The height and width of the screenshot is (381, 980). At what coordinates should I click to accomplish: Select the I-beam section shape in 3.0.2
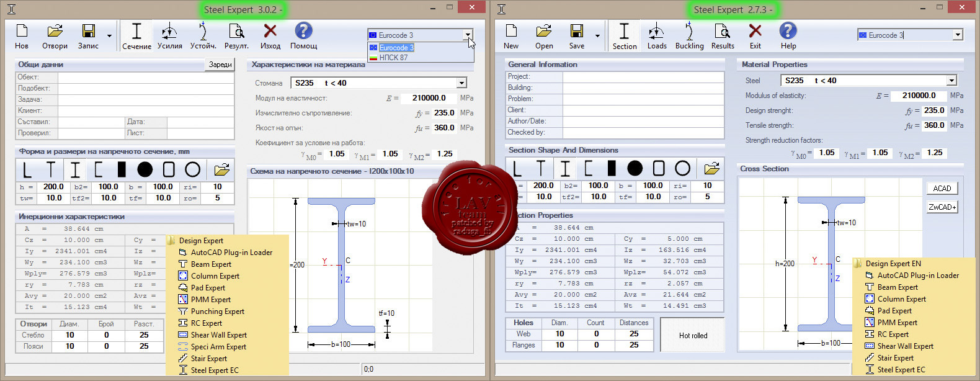[x=75, y=170]
